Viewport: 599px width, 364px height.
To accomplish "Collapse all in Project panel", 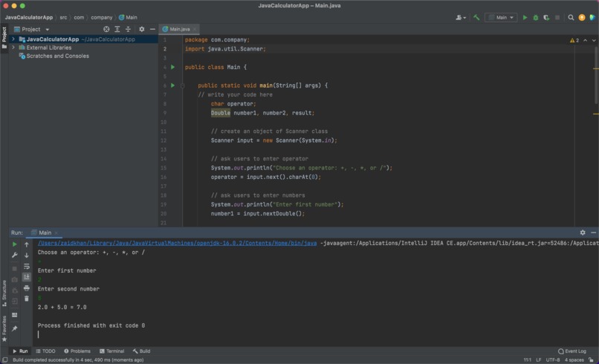I will click(x=128, y=29).
